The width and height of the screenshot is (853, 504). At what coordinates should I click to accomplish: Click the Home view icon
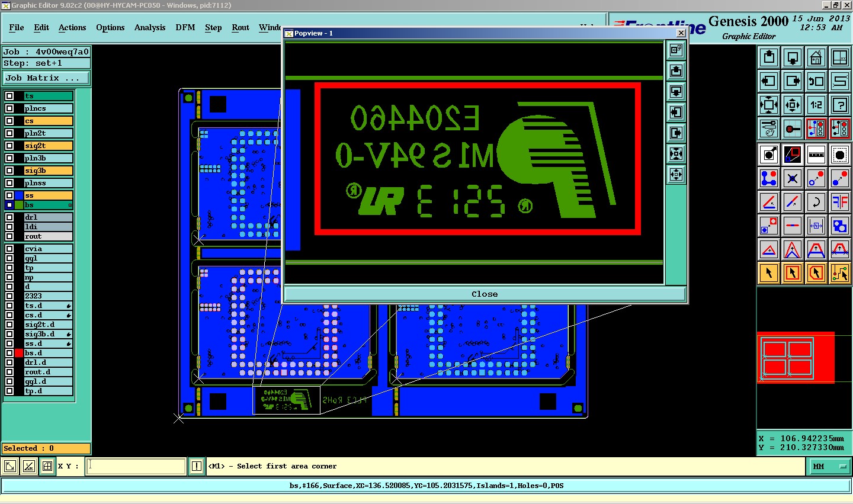pos(816,57)
